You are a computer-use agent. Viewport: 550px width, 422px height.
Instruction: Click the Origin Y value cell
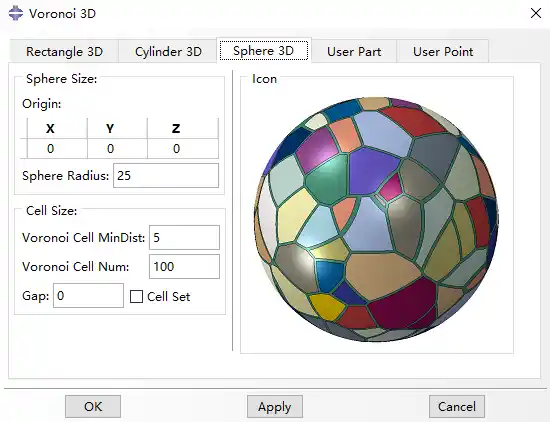[117, 149]
